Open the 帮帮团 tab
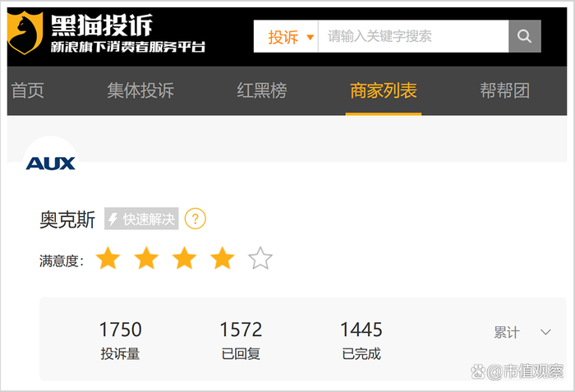 point(505,90)
